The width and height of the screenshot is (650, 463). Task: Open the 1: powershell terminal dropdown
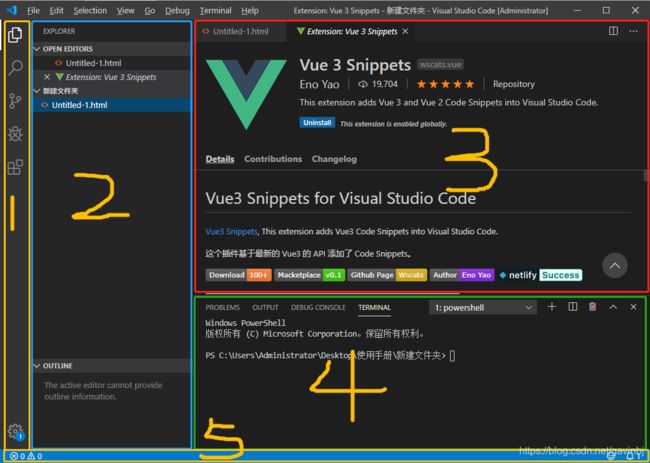(483, 308)
